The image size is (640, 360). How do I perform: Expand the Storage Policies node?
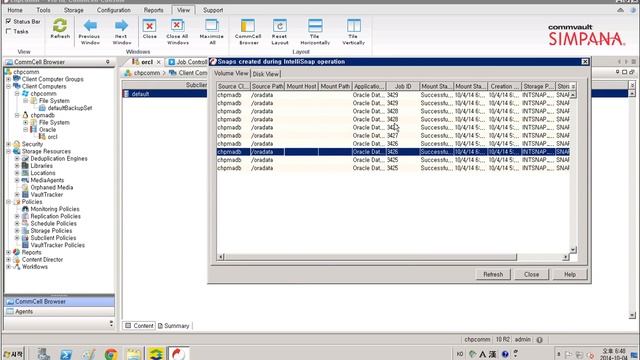(x=17, y=231)
